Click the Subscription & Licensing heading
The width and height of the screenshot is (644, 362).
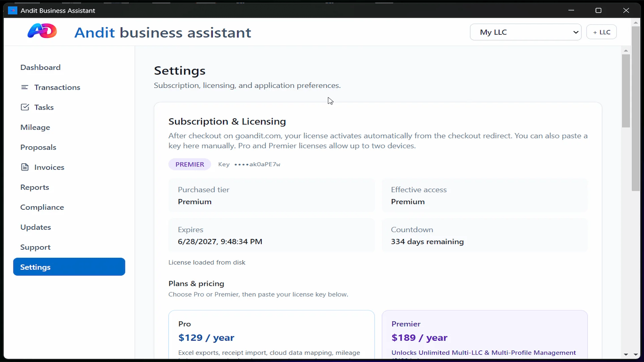tap(227, 121)
